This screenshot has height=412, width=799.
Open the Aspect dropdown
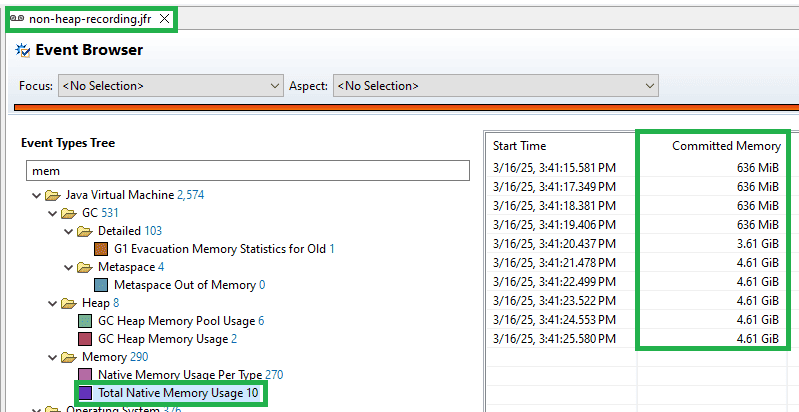pos(495,86)
